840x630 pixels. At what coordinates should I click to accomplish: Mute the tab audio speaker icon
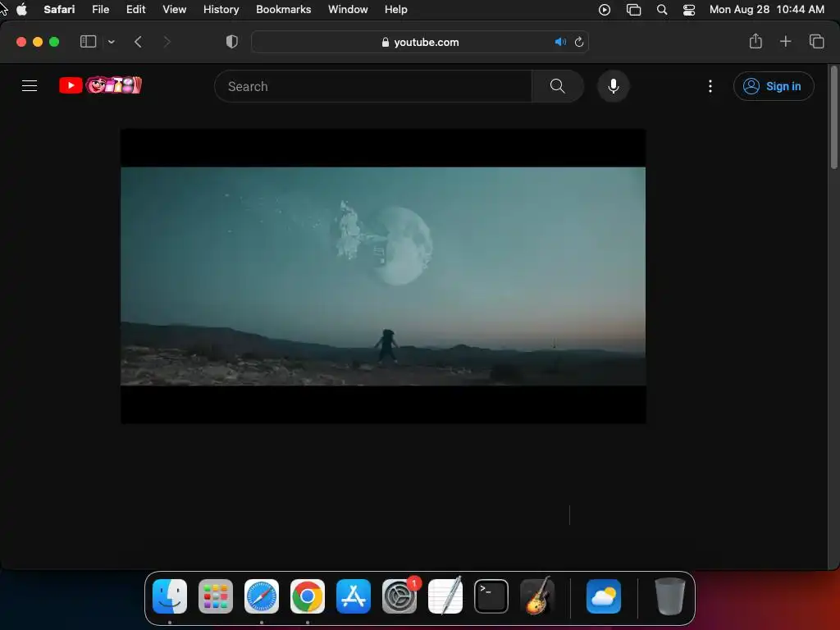(560, 42)
